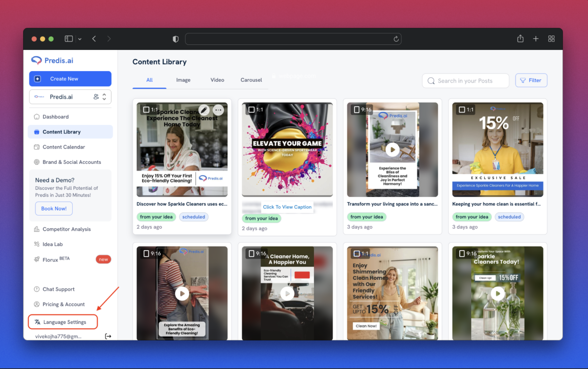Open Florux BETA rocket icon
Viewport: 588px width, 369px height.
point(37,259)
